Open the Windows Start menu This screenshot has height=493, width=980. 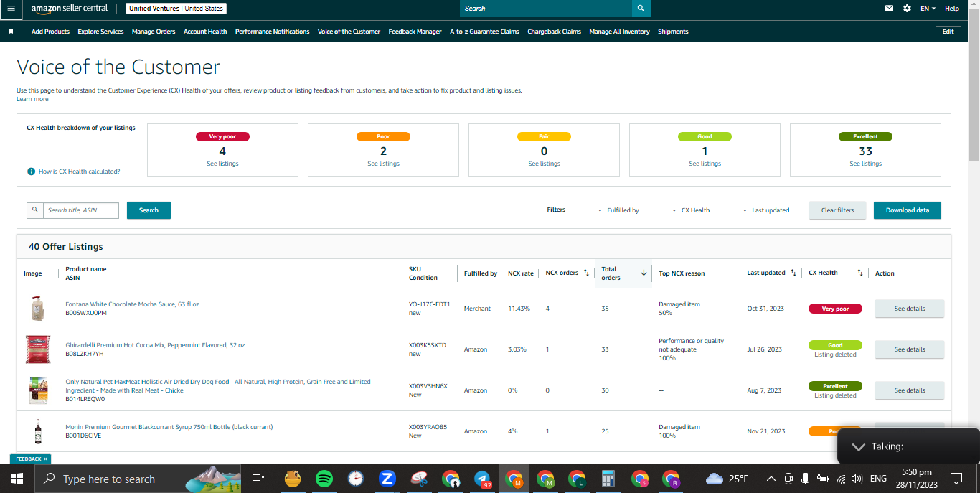17,479
